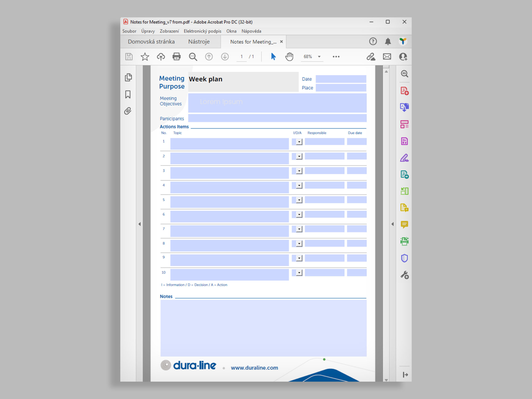Open the Bookmarks panel
This screenshot has width=532, height=399.
pos(128,94)
